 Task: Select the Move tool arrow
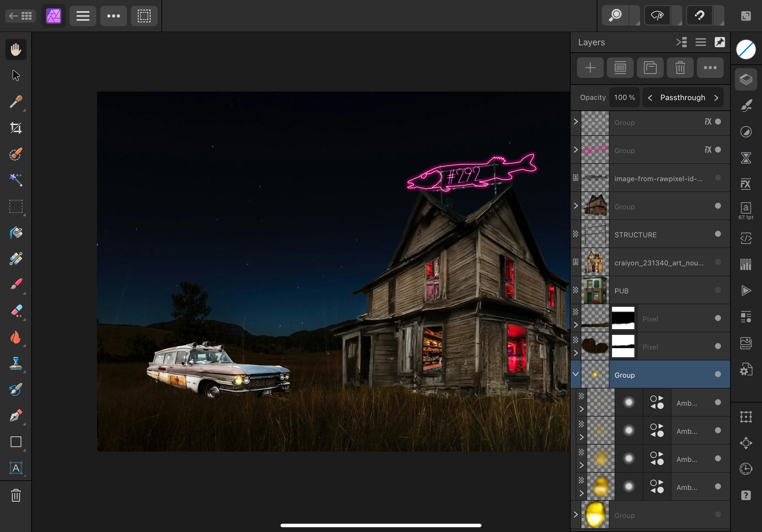tap(16, 76)
